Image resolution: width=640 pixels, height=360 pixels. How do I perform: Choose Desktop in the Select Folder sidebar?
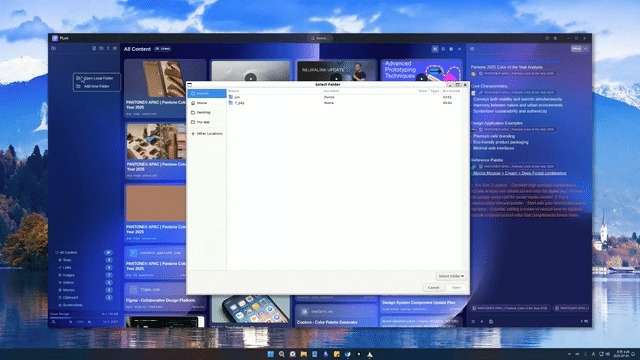(x=207, y=112)
